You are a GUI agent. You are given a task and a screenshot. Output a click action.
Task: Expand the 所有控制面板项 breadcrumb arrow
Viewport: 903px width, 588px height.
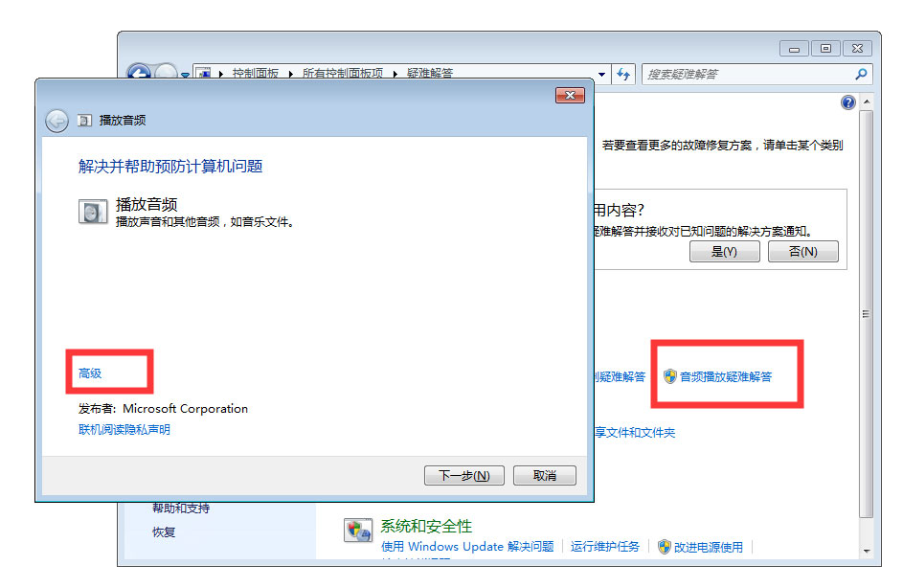coord(395,74)
